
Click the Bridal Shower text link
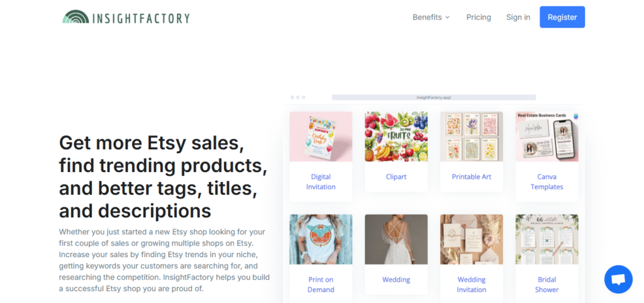[x=547, y=285]
